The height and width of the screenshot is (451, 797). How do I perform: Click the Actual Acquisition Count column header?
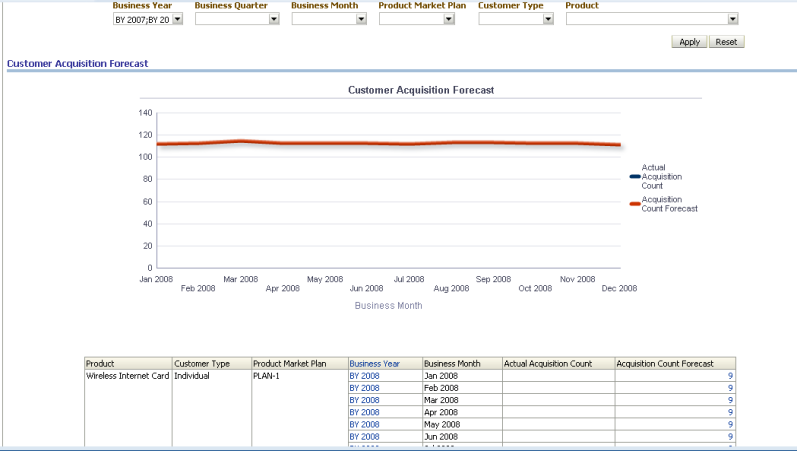(x=559, y=364)
